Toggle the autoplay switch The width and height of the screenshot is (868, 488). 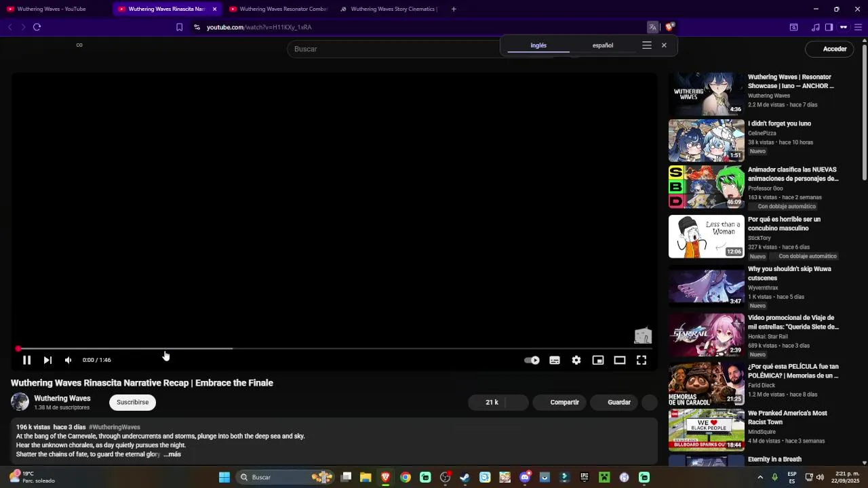pyautogui.click(x=532, y=360)
